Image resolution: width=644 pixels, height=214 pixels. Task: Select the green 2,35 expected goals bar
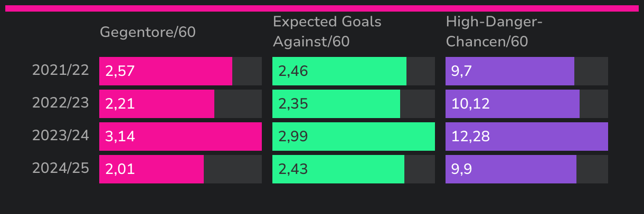pyautogui.click(x=336, y=104)
